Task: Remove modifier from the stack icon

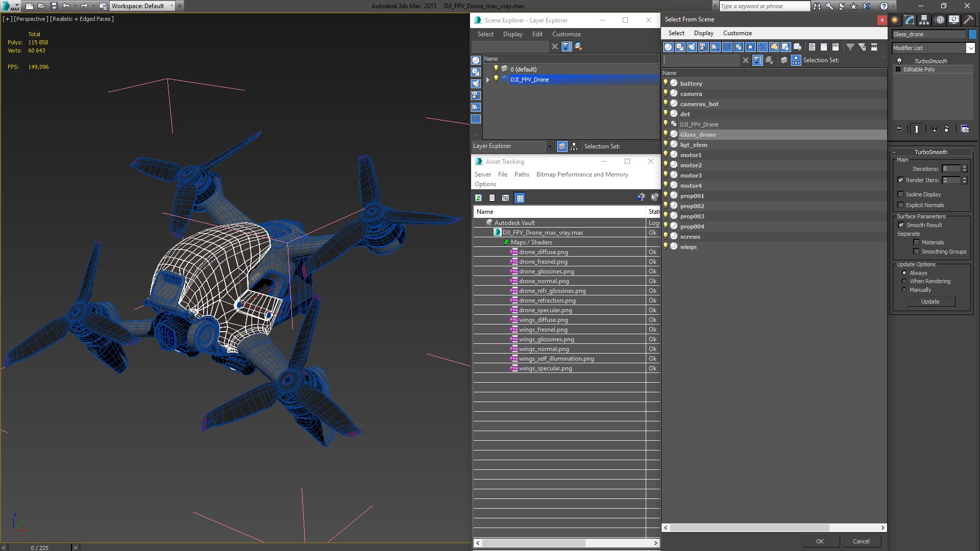Action: click(947, 129)
